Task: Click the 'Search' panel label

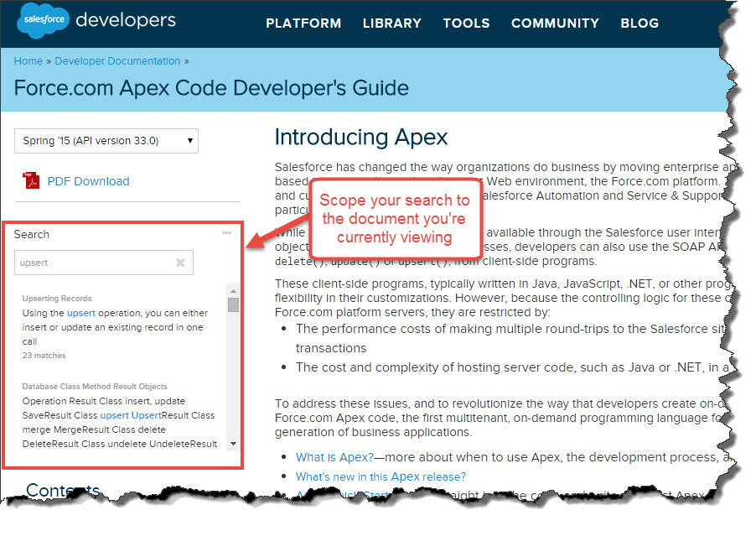Action: point(31,234)
